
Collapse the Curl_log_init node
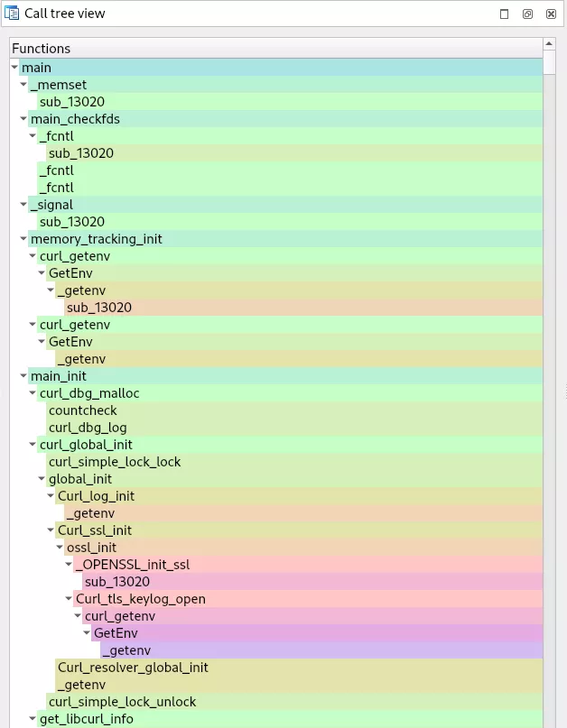[x=51, y=496]
